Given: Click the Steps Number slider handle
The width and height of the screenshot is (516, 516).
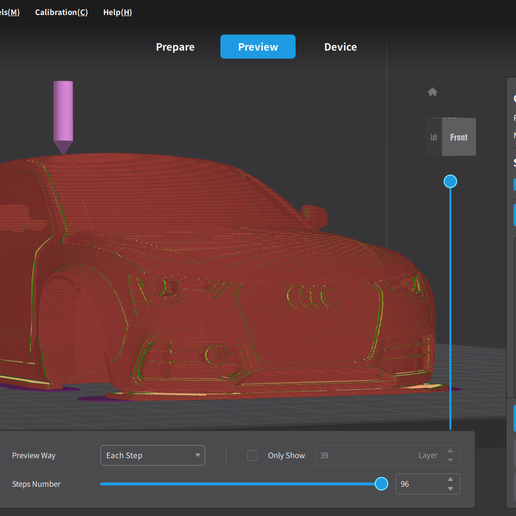Looking at the screenshot, I should pos(381,484).
